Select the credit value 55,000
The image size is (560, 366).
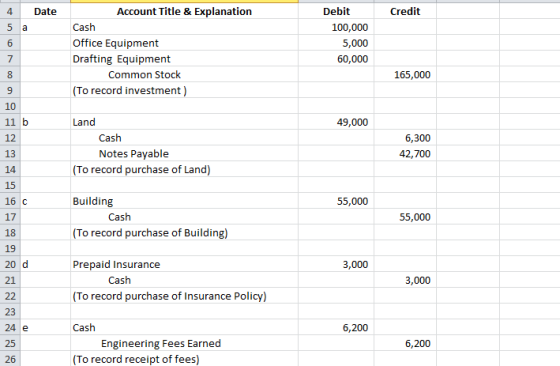pos(405,217)
